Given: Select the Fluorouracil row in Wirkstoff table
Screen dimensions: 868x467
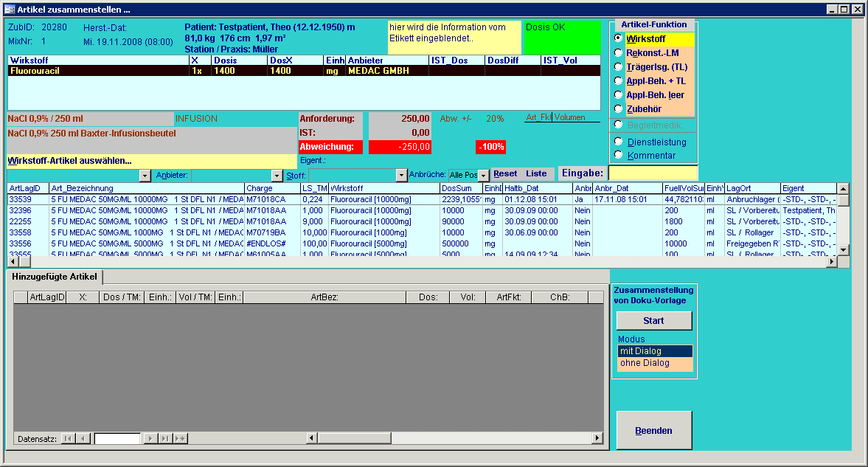Looking at the screenshot, I should click(x=304, y=71).
